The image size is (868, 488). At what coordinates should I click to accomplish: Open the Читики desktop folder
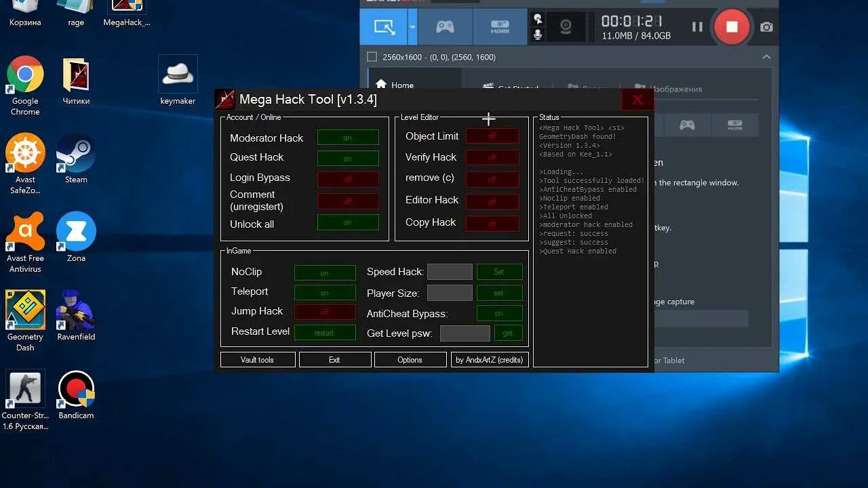pos(76,81)
